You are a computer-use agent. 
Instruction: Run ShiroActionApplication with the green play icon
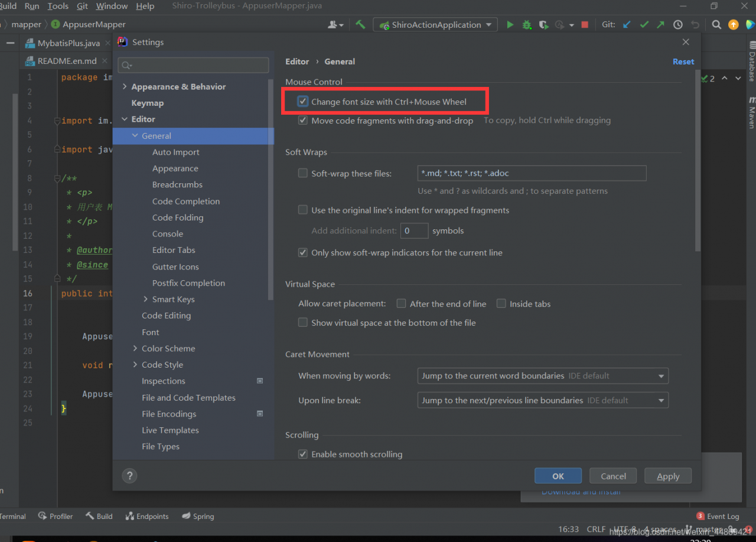coord(510,25)
